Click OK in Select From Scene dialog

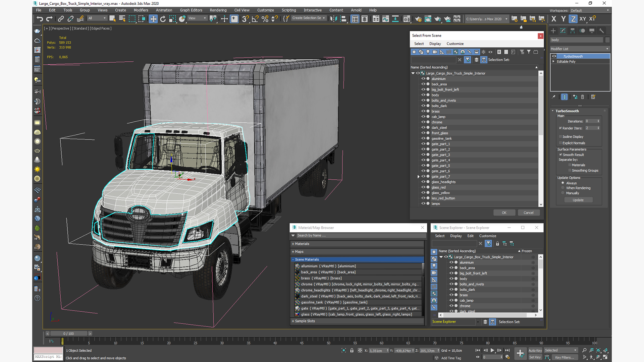[504, 213]
